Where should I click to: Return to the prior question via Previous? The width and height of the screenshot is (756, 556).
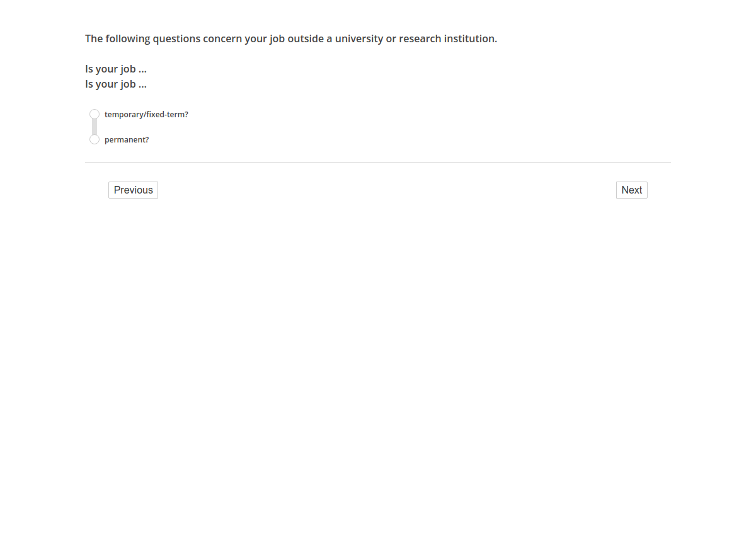click(133, 190)
